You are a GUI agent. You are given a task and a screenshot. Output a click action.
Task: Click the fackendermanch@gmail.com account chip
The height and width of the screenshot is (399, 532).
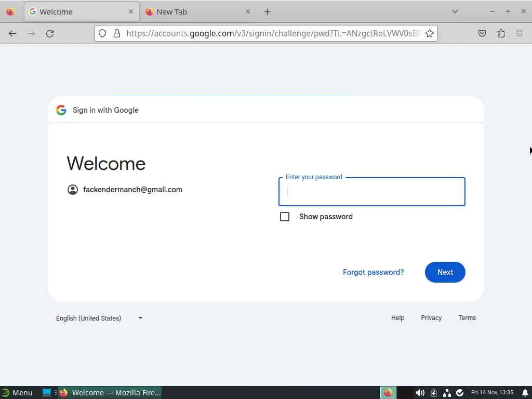click(125, 190)
